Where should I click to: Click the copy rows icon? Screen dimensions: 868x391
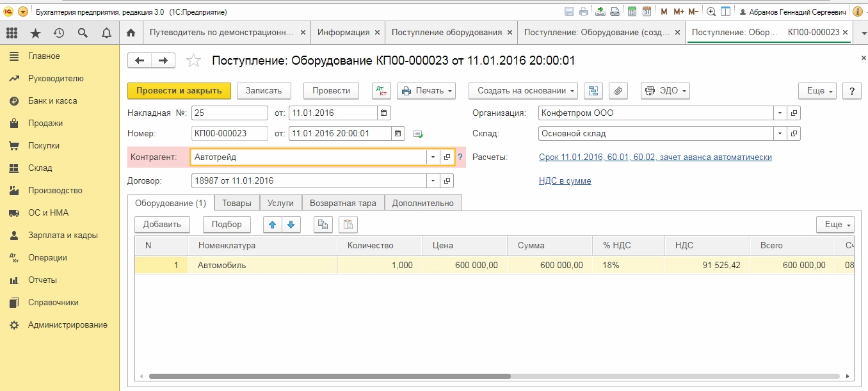pos(323,225)
